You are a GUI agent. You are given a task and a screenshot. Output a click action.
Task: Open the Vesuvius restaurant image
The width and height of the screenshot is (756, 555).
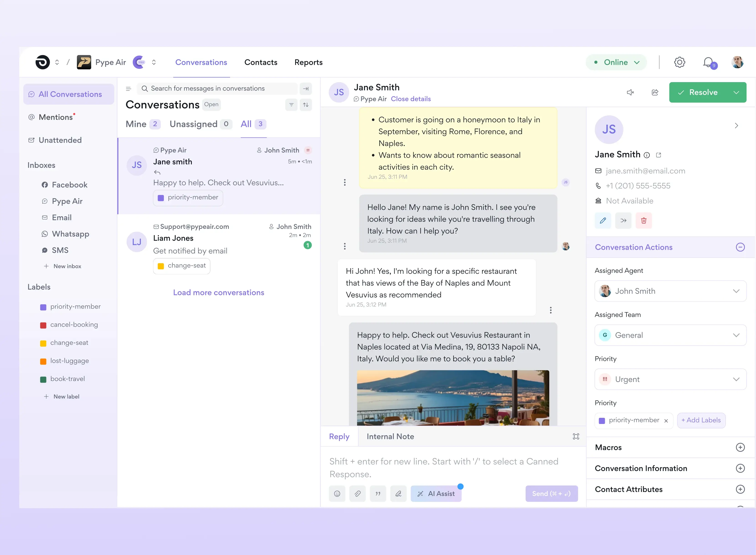[x=453, y=398]
